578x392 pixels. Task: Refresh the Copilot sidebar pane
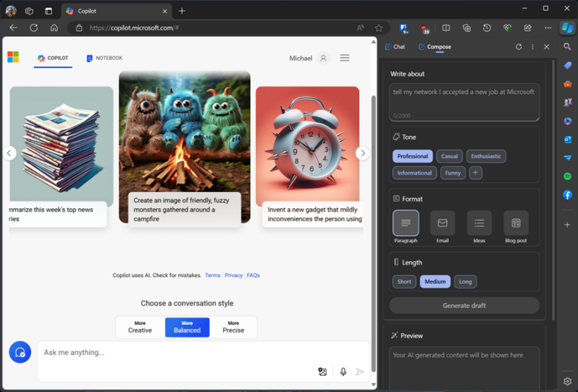518,47
